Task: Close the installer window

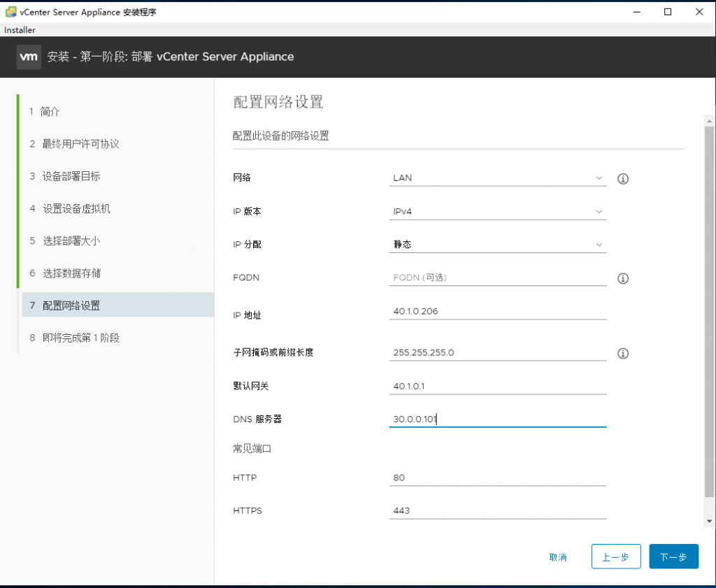Action: (x=699, y=12)
